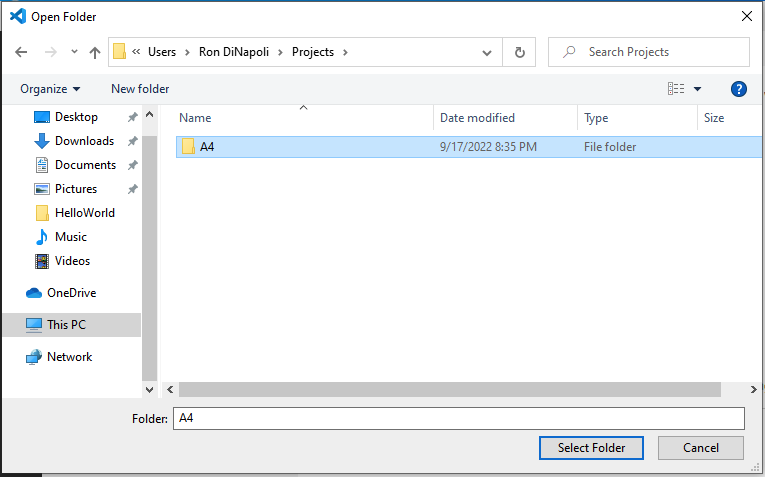Click New folder in the toolbar
Image resolution: width=765 pixels, height=477 pixels.
[x=140, y=89]
